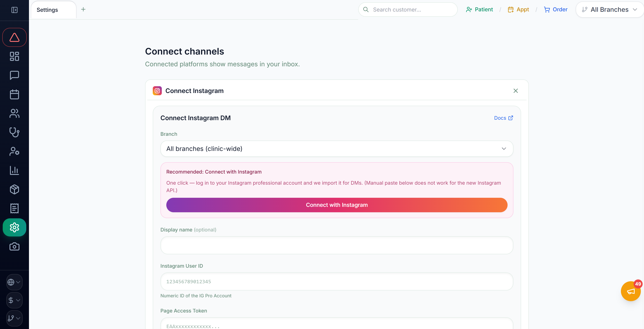644x329 pixels.
Task: Toggle the sidebar panel icon
Action: [x=14, y=10]
